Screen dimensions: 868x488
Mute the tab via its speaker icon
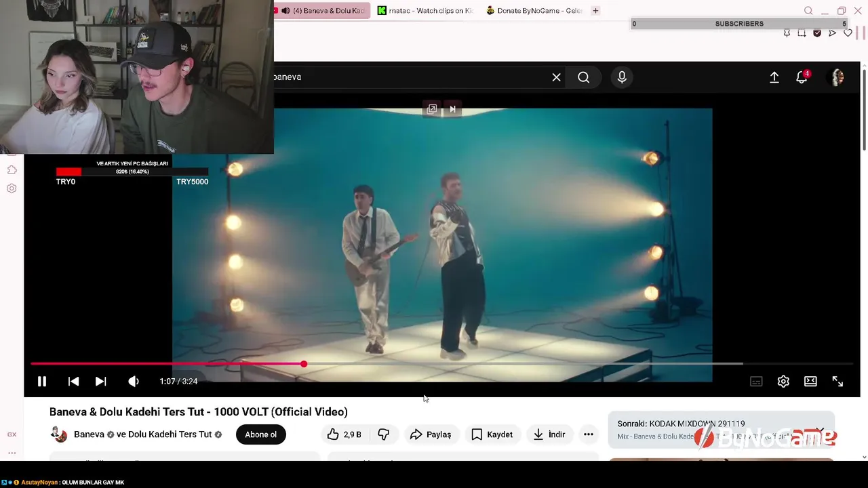tap(285, 11)
